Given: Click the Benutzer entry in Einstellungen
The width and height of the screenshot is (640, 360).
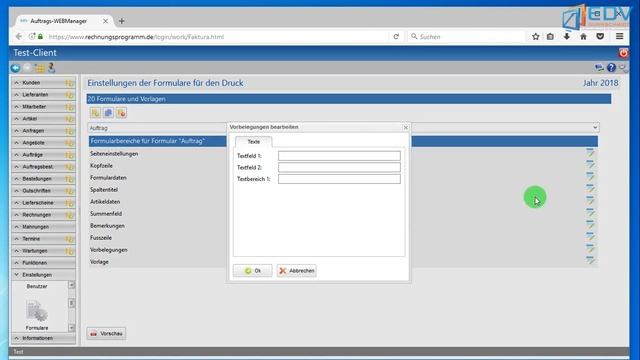Looking at the screenshot, I should pos(37,287).
